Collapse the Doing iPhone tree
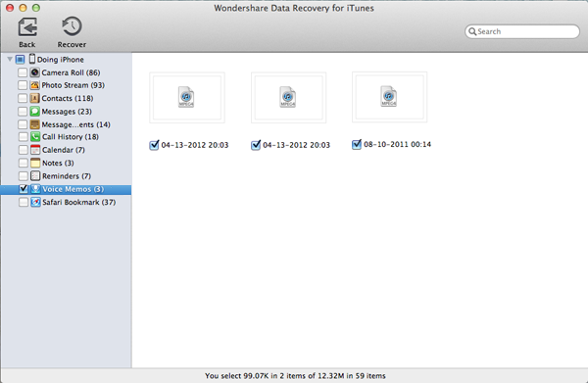The image size is (588, 383). click(x=10, y=59)
